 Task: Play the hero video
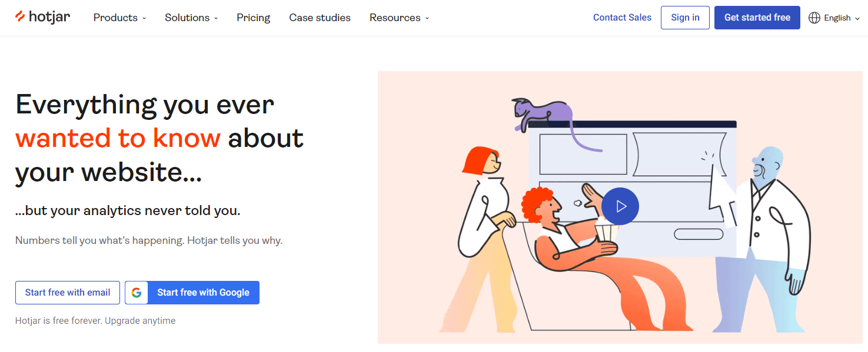pos(620,206)
